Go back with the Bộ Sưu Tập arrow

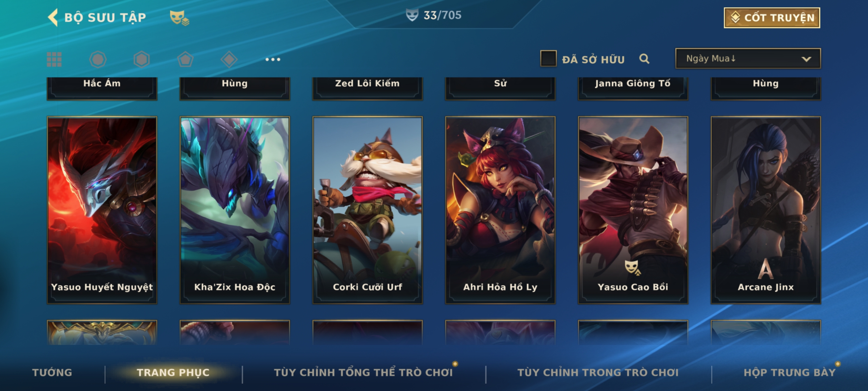[53, 17]
